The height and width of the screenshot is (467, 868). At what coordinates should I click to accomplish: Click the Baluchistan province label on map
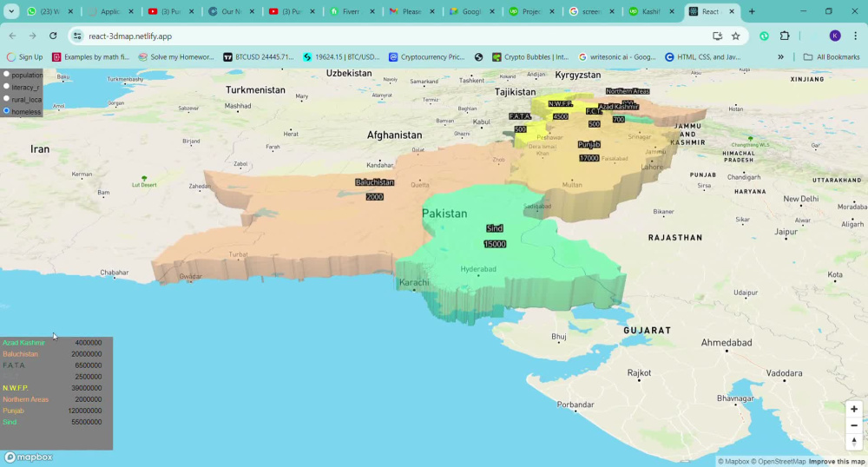[375, 182]
